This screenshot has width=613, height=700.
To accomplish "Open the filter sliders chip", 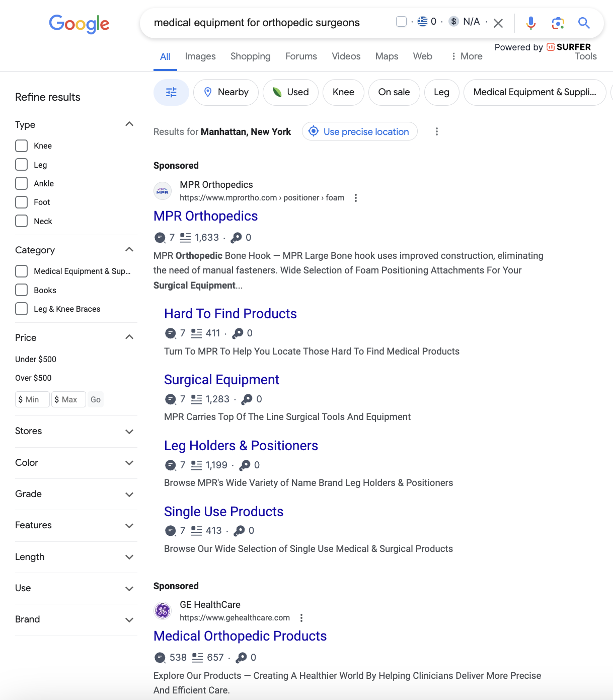I will point(171,92).
